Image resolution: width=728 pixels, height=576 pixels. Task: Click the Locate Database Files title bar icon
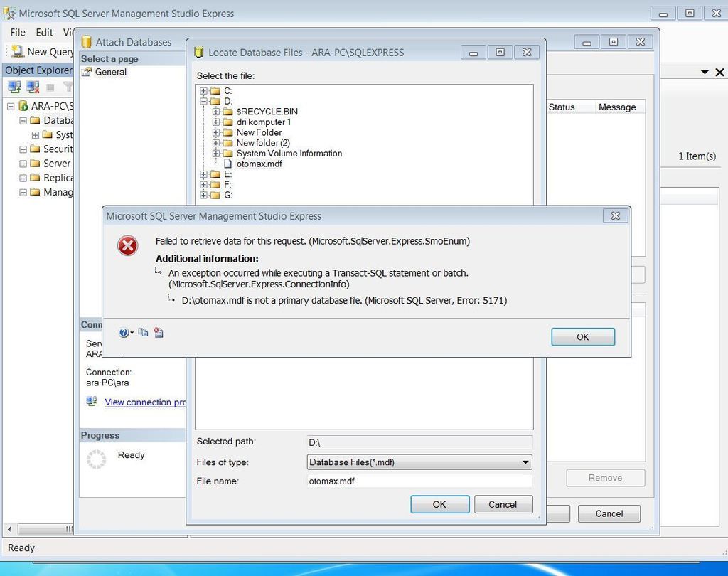199,52
